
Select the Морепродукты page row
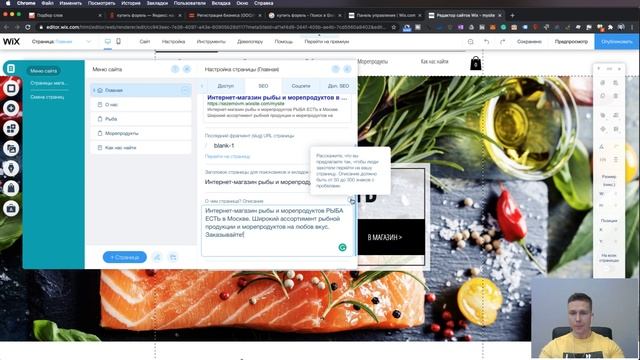[x=141, y=133]
